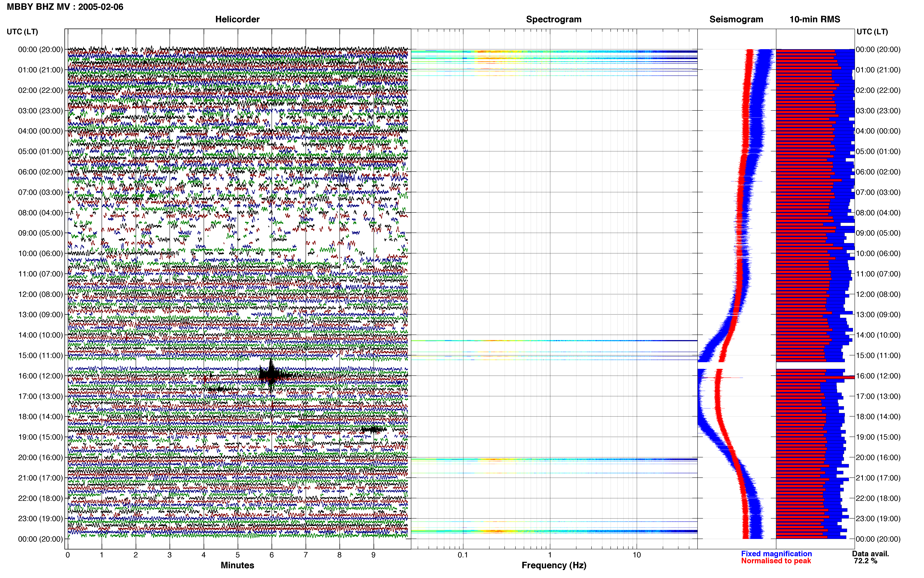Click the right-side time label '06:00 (02:00)'
Viewport: 924px width, 578px height.
[x=878, y=172]
